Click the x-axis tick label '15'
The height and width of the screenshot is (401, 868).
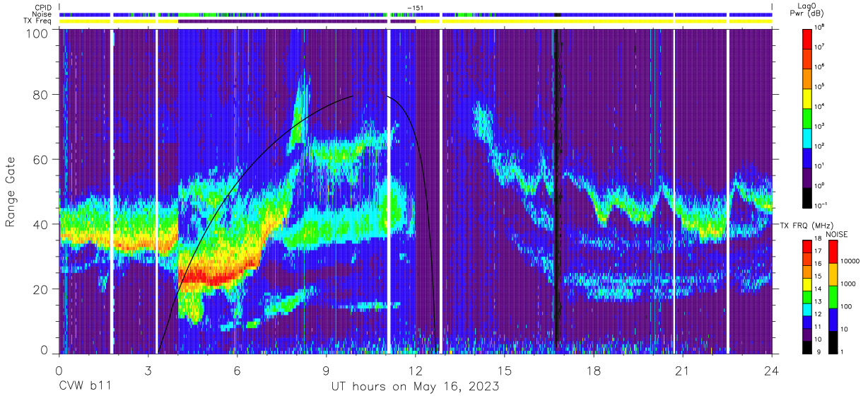(x=505, y=371)
